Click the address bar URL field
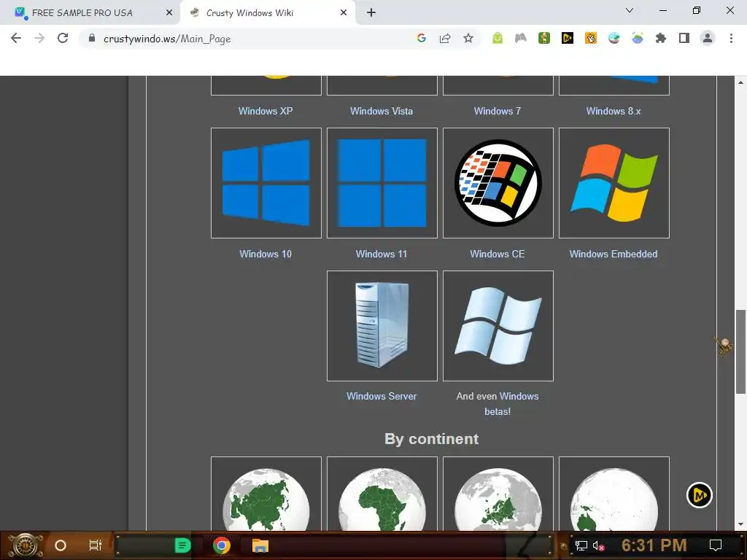This screenshot has height=560, width=747. [258, 39]
